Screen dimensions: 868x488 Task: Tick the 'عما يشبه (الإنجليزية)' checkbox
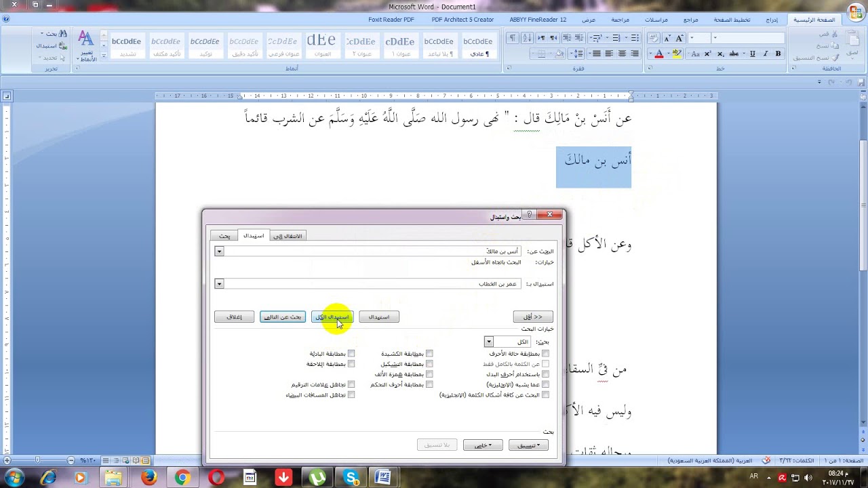point(545,384)
